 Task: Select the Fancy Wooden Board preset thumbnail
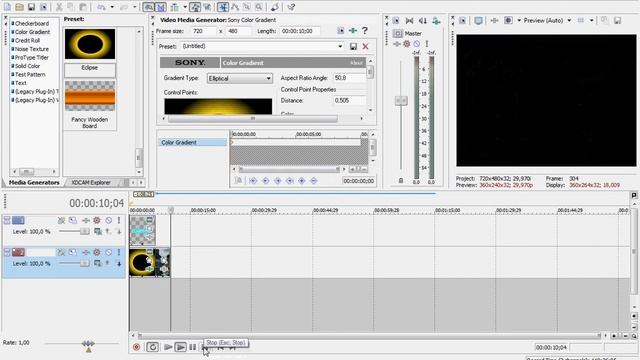coord(90,96)
